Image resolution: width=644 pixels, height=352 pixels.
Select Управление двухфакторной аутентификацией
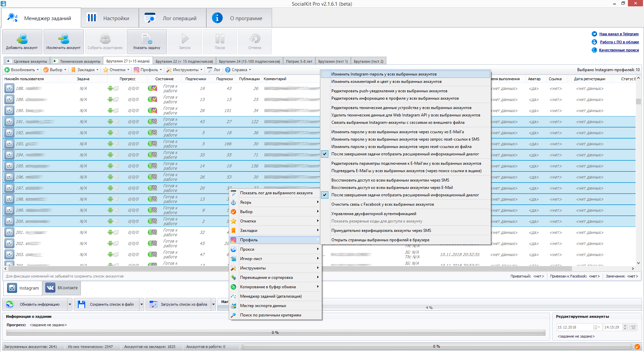[406, 214]
